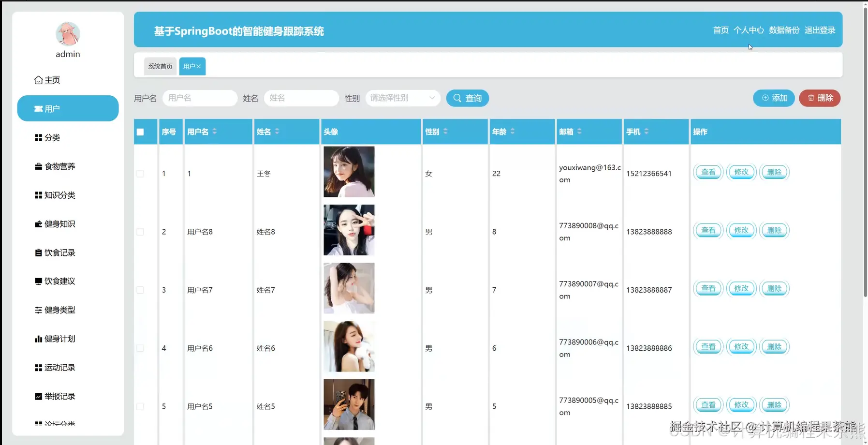Open 数据备份 in top navigation

[x=784, y=30]
